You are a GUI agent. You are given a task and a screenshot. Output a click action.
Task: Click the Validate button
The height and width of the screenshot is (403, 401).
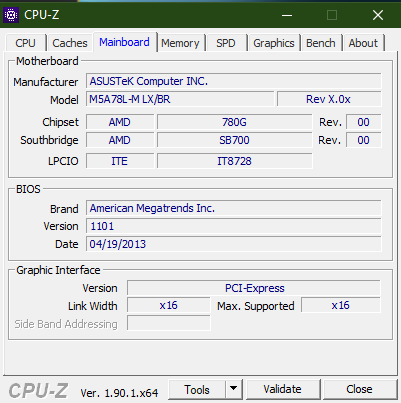coord(282,389)
